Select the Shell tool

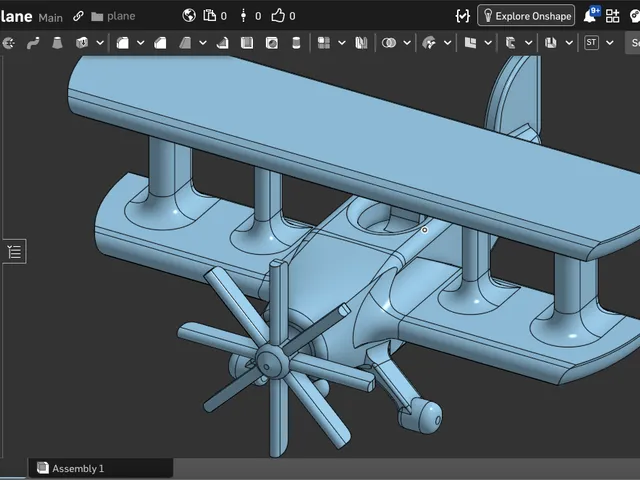click(x=247, y=43)
